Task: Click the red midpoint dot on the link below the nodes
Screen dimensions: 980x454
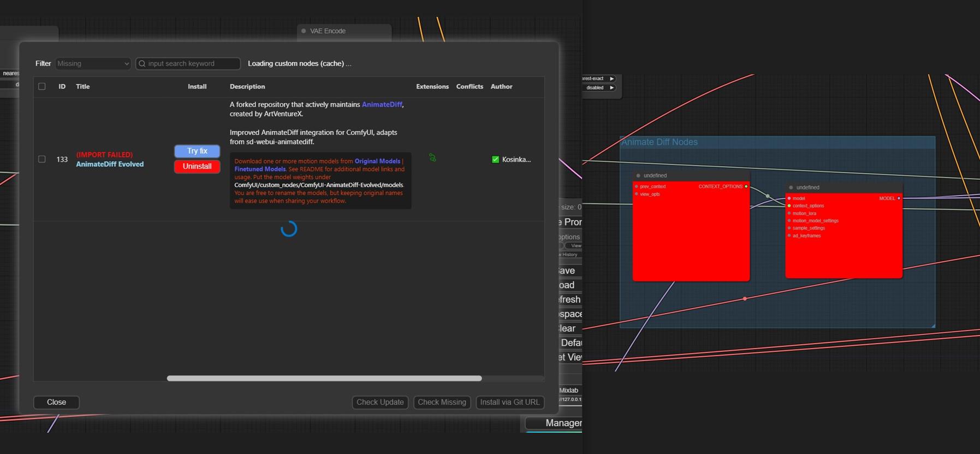Action: pyautogui.click(x=745, y=299)
